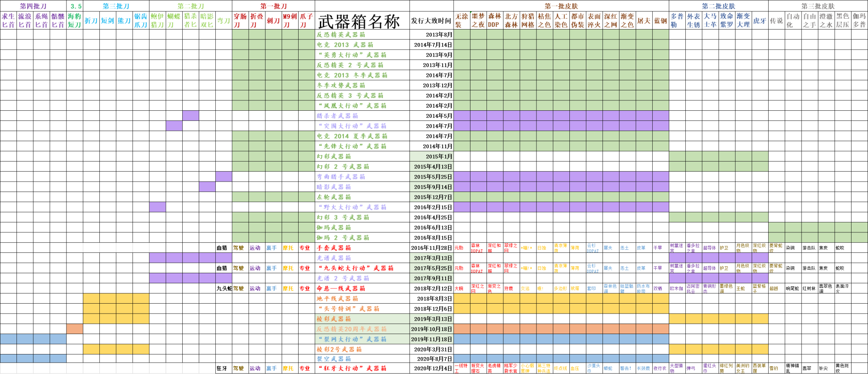
Task: Select the 海豹短刀 column header
Action: coord(75,20)
